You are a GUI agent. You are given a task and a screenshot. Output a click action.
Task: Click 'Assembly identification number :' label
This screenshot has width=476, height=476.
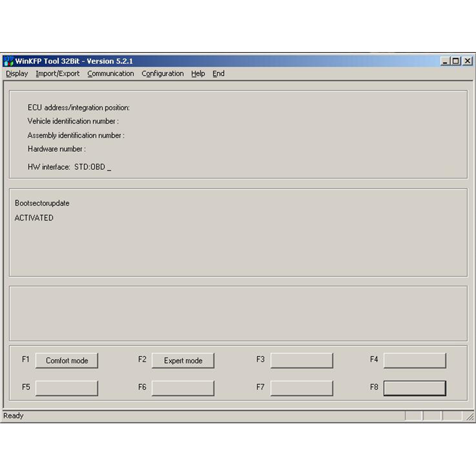click(x=76, y=135)
